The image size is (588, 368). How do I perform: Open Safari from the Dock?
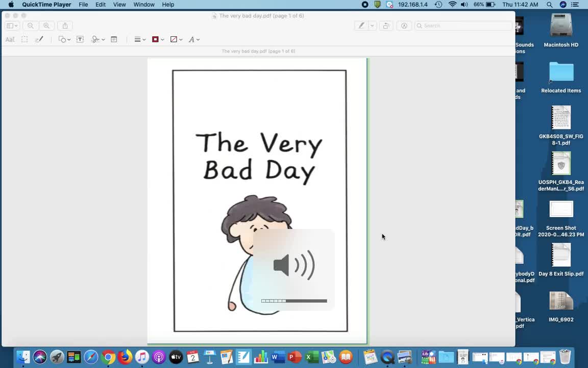(91, 357)
